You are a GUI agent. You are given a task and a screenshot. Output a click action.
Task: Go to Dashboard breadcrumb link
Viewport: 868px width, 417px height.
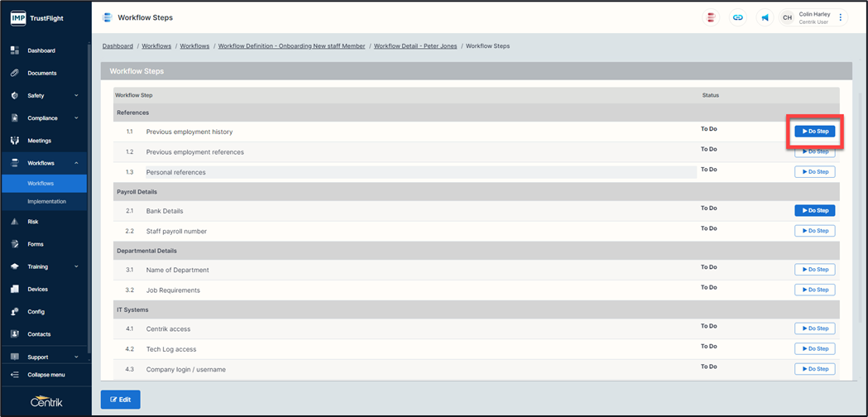(x=117, y=46)
